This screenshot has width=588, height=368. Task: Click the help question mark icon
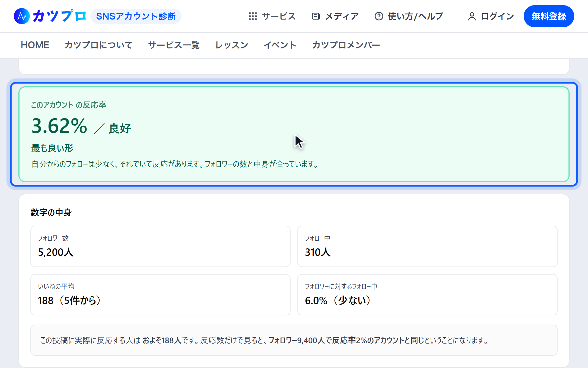click(379, 16)
